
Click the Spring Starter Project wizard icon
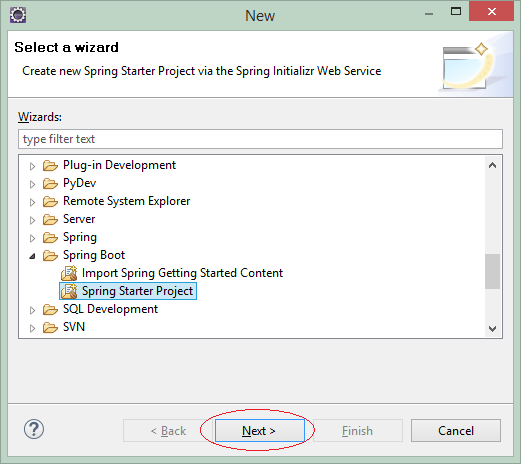click(69, 291)
